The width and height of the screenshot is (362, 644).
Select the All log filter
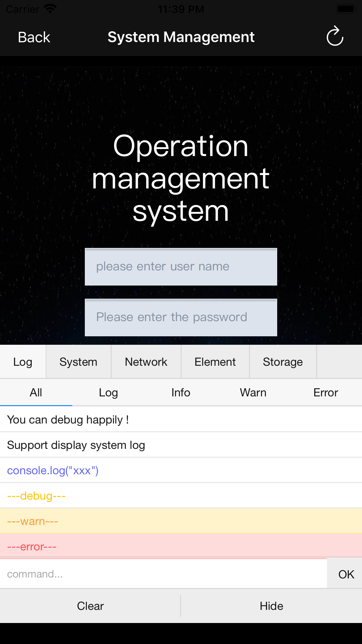coord(36,393)
